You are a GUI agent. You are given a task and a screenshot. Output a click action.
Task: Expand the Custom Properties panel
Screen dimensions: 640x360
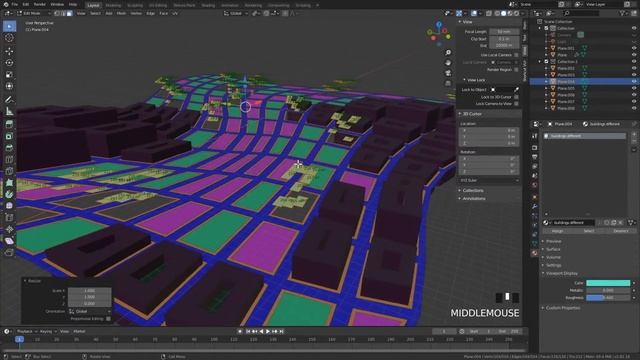(x=563, y=308)
